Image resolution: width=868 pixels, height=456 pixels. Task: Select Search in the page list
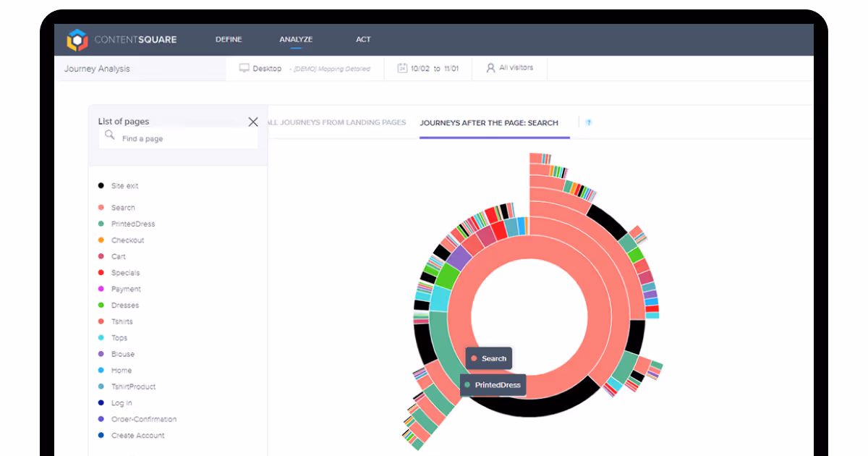(123, 208)
